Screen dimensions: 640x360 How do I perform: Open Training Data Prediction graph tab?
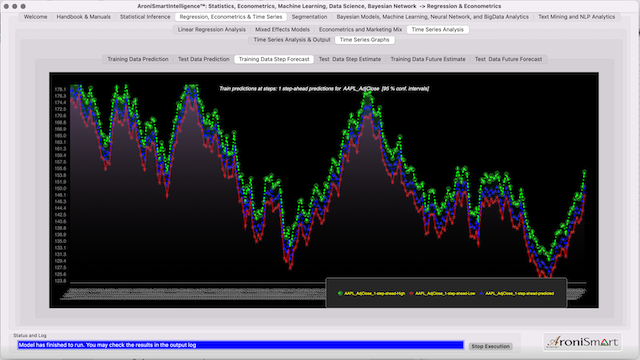click(138, 59)
